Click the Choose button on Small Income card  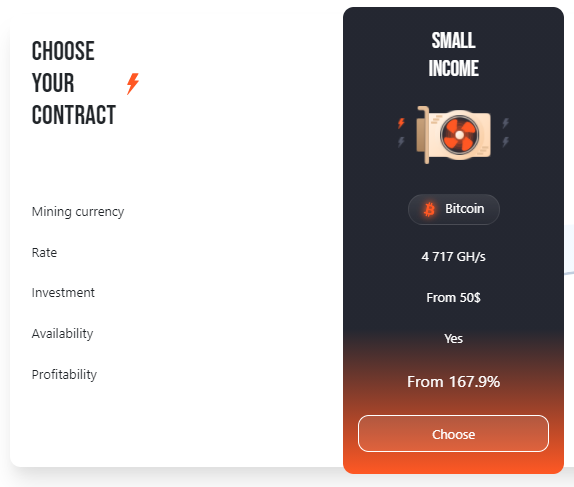point(453,434)
